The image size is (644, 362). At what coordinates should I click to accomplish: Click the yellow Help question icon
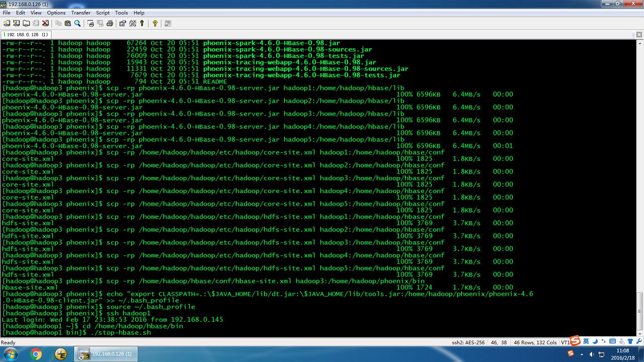point(155,23)
